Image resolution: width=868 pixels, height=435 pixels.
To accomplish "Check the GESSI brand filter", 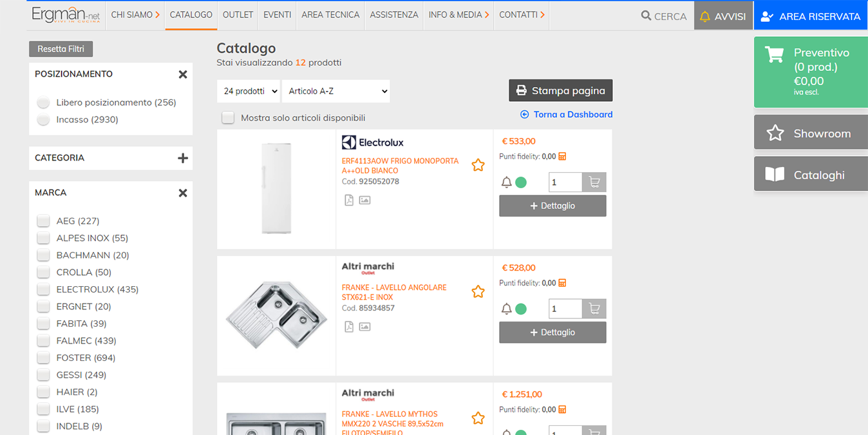I will [43, 374].
